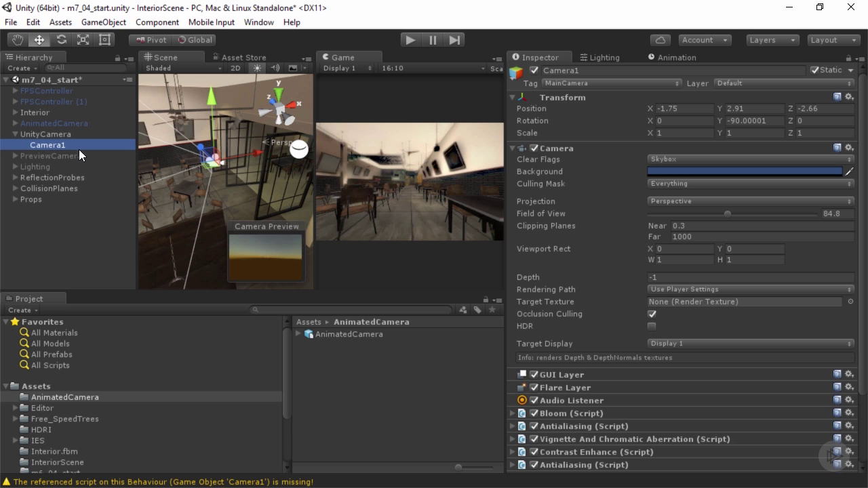The height and width of the screenshot is (488, 868).
Task: Open Rendering Path dropdown
Action: click(x=751, y=289)
